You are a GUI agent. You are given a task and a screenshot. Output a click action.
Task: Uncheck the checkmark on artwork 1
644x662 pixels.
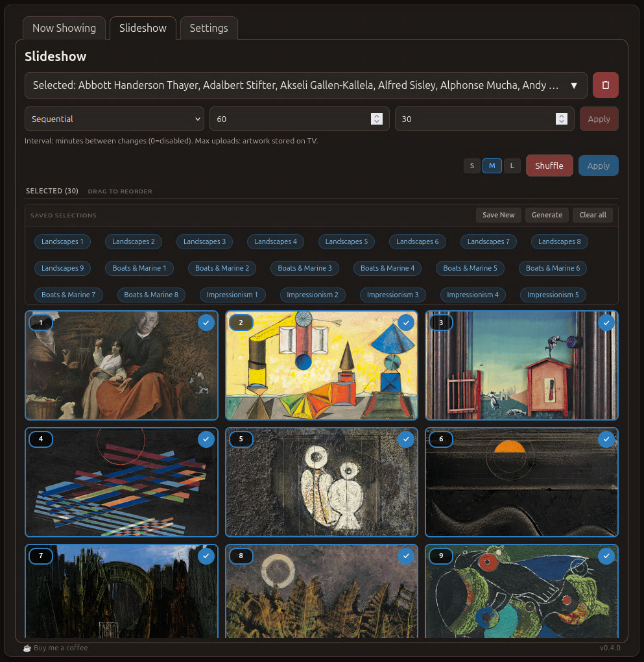click(x=206, y=323)
